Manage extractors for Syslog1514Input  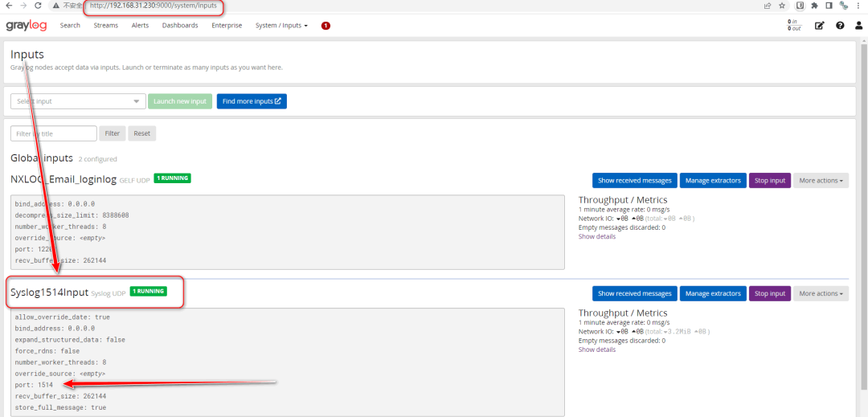tap(713, 293)
